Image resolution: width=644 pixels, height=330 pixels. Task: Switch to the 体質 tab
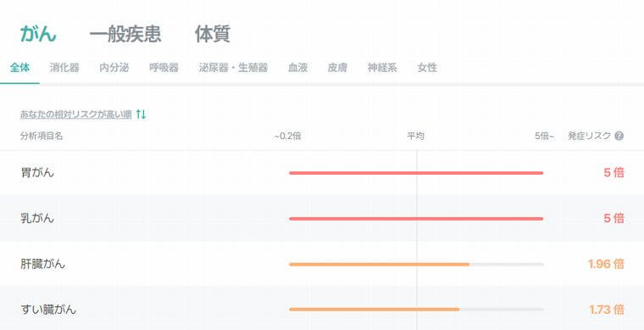[213, 34]
